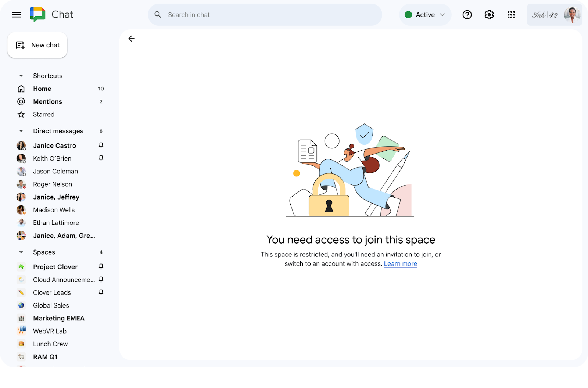Unpin the Janice Castro conversation
Image resolution: width=588 pixels, height=388 pixels.
tap(101, 145)
